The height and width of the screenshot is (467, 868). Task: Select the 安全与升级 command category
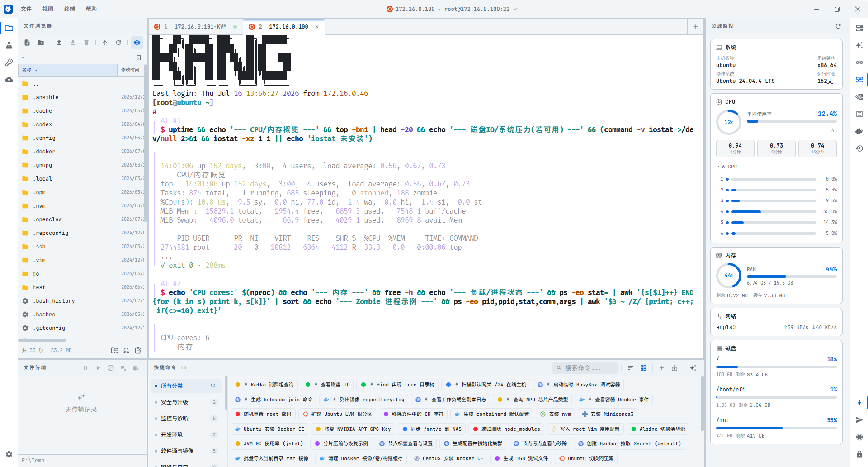(x=186, y=402)
